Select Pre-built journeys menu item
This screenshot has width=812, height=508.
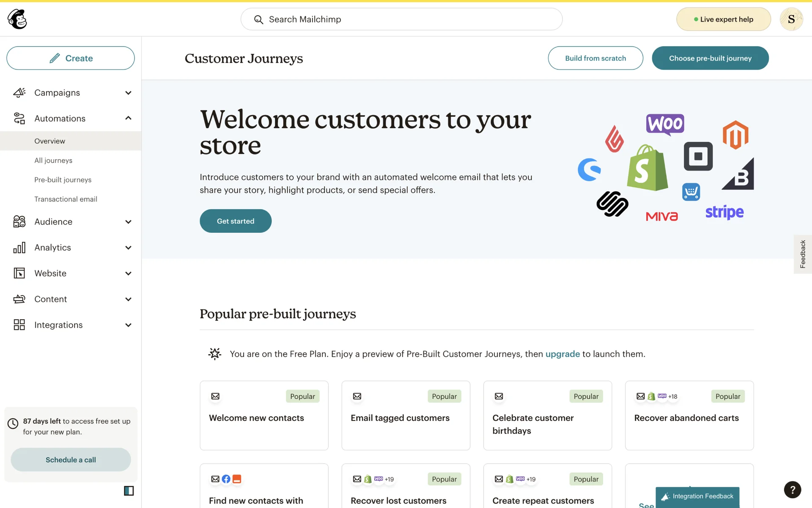click(63, 180)
